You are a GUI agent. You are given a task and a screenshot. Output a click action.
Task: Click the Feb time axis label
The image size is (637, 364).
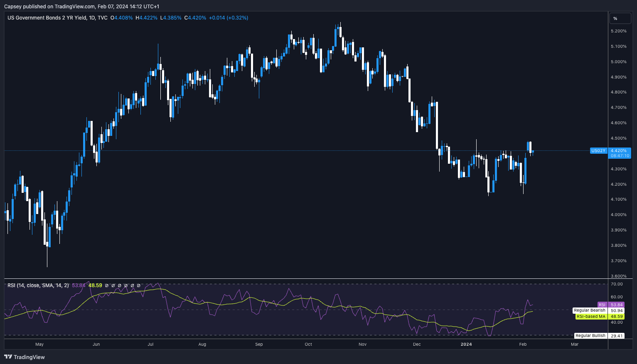[523, 344]
